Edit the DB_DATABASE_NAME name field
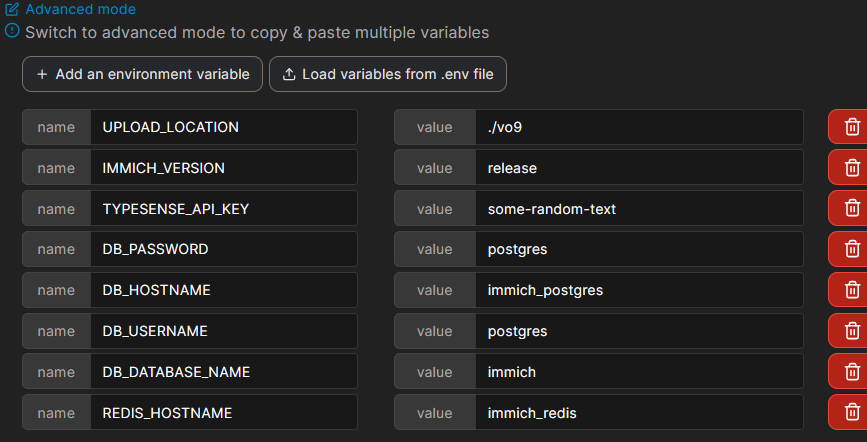The image size is (867, 442). coord(224,371)
